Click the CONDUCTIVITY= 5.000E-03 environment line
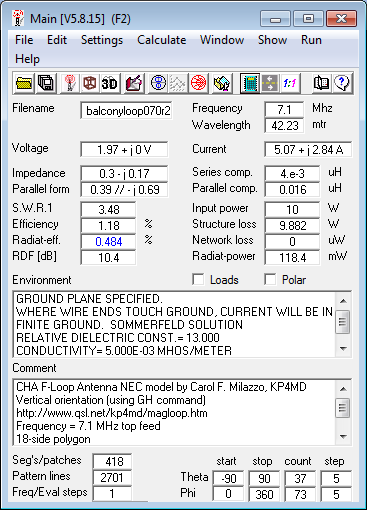 pos(124,351)
